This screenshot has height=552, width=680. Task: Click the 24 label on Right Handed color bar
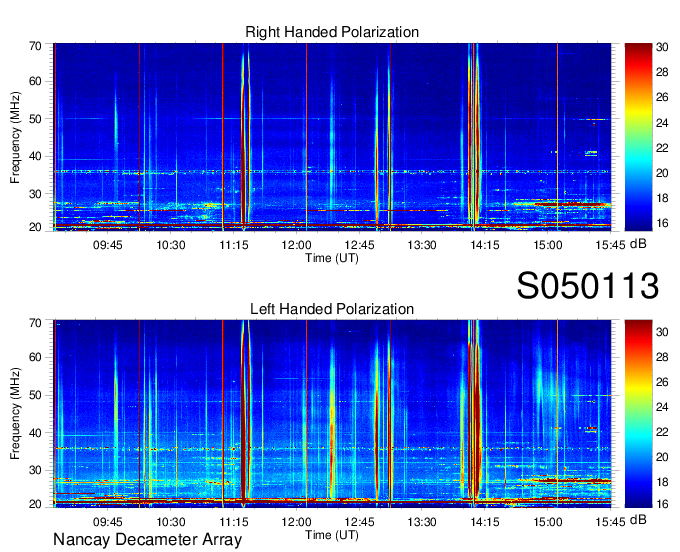tap(662, 123)
